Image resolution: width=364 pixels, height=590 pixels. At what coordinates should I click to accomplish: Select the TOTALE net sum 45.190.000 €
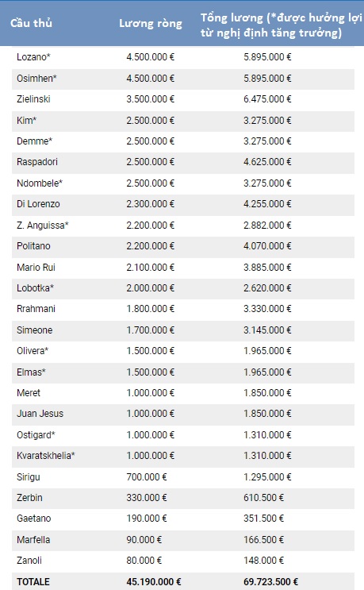click(x=154, y=581)
